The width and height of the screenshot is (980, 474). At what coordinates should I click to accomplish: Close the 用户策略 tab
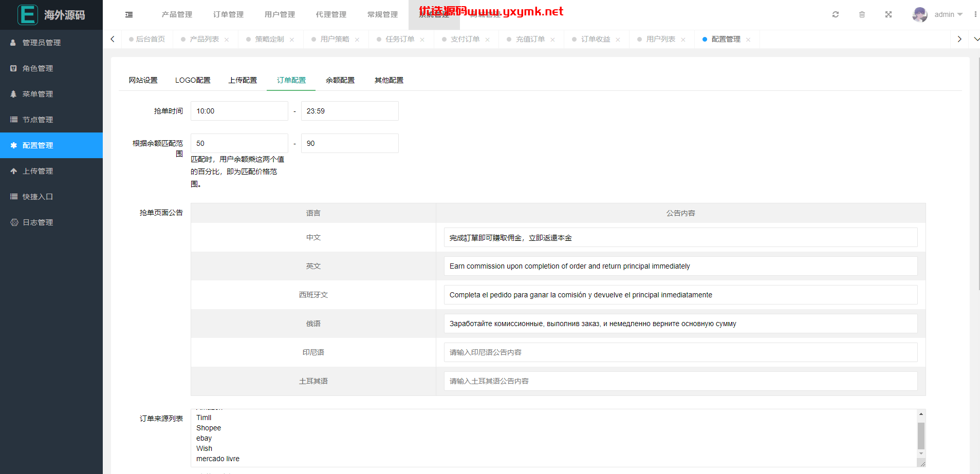pyautogui.click(x=357, y=40)
